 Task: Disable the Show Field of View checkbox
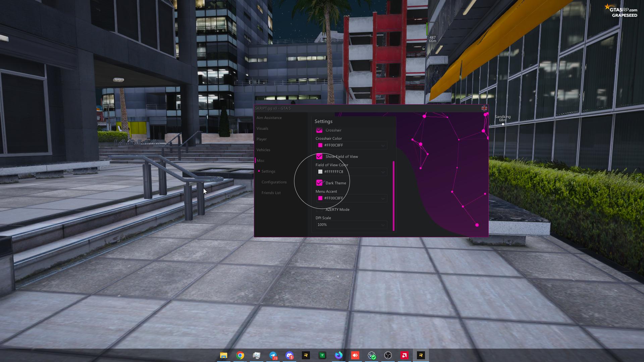click(x=319, y=157)
